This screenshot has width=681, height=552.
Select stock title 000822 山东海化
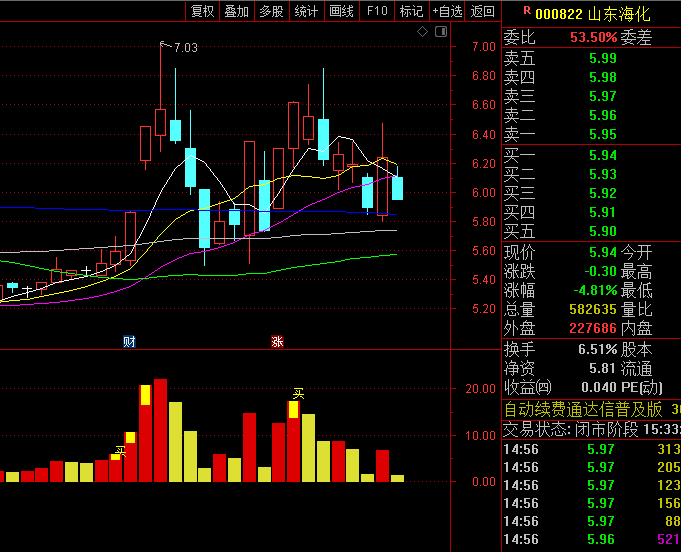[x=593, y=14]
